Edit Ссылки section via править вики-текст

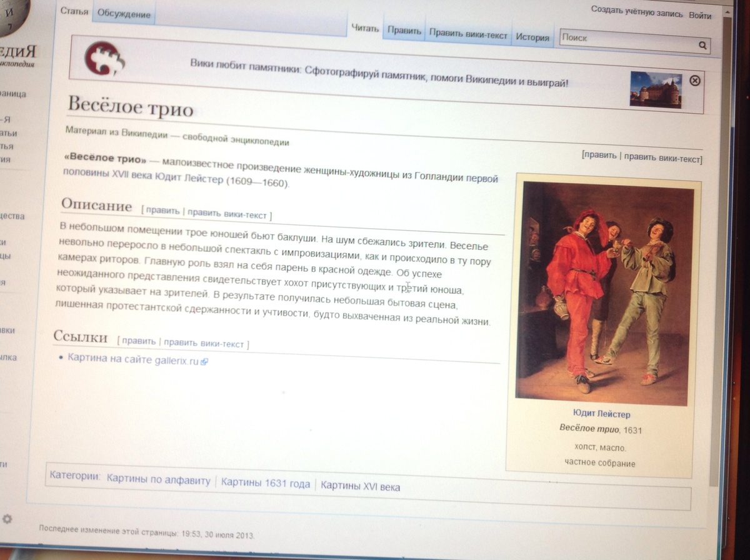point(204,343)
